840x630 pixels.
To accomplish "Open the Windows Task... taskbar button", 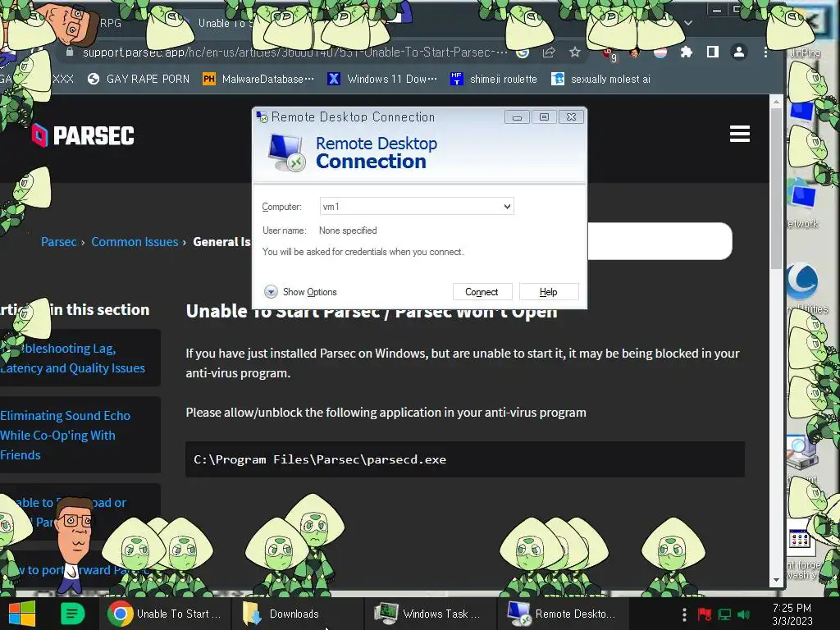I will pyautogui.click(x=431, y=614).
